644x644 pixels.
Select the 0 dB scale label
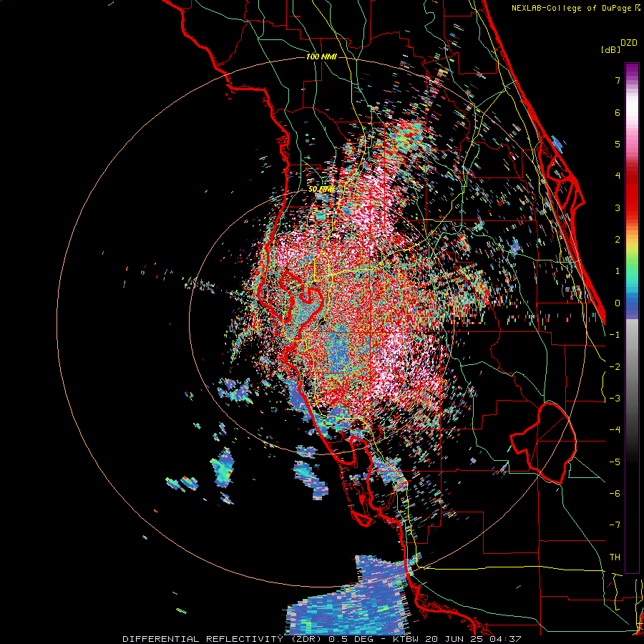click(x=618, y=303)
